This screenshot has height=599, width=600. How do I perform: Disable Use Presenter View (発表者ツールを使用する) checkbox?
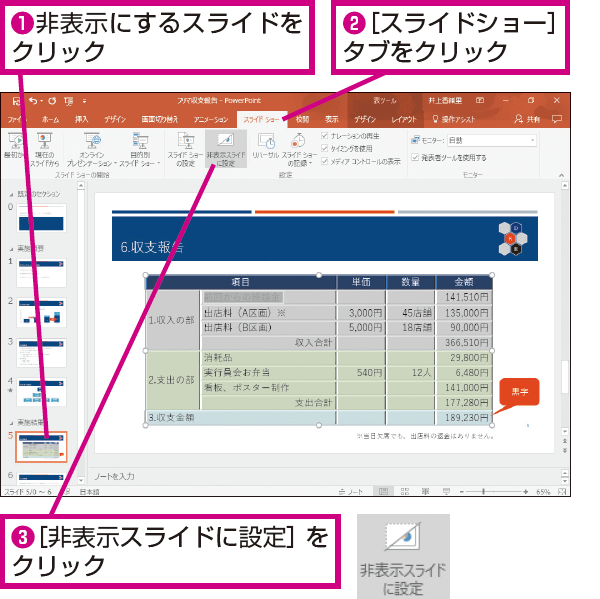pyautogui.click(x=415, y=157)
